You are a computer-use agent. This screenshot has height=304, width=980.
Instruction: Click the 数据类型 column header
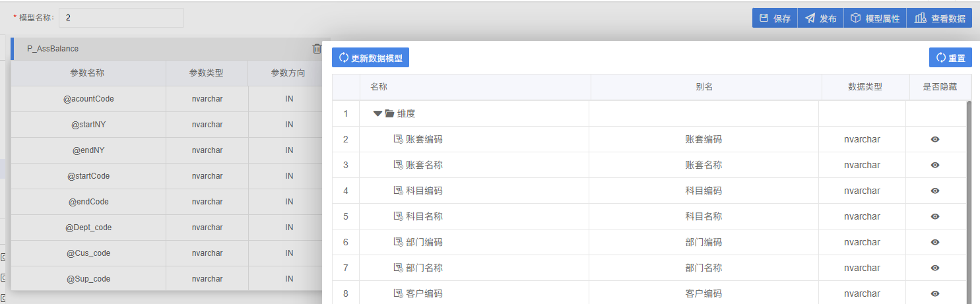coord(865,87)
